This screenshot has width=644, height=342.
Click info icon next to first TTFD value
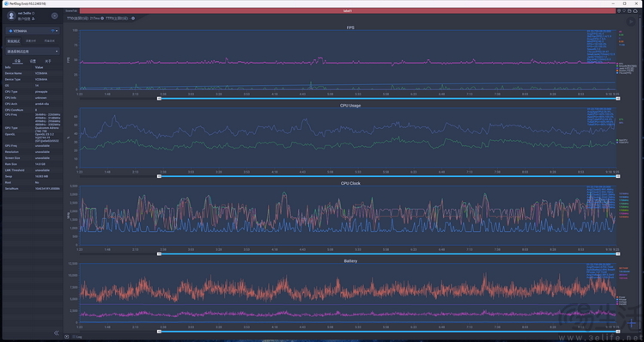click(102, 18)
